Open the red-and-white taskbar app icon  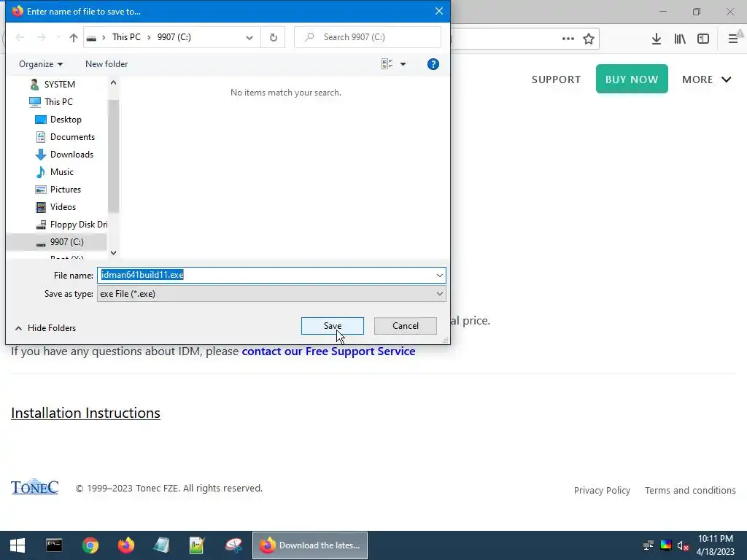tap(234, 545)
